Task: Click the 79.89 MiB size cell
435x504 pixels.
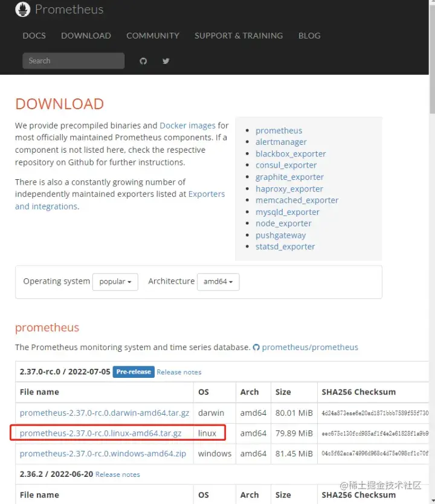Action: (294, 433)
